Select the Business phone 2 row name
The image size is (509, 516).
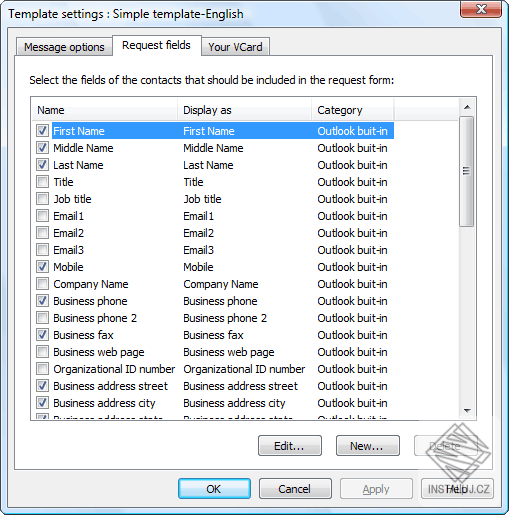[x=95, y=318]
